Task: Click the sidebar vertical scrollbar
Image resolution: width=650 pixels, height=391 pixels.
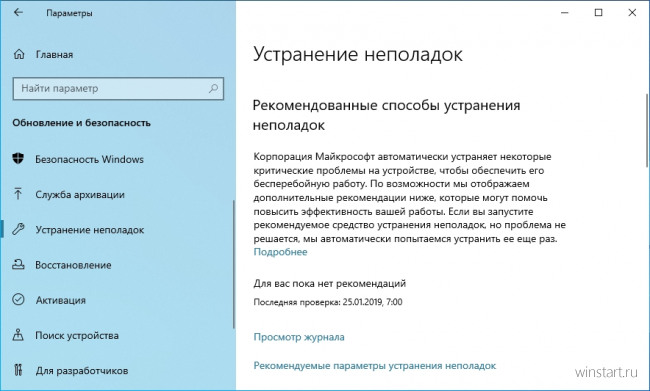Action: (x=233, y=264)
